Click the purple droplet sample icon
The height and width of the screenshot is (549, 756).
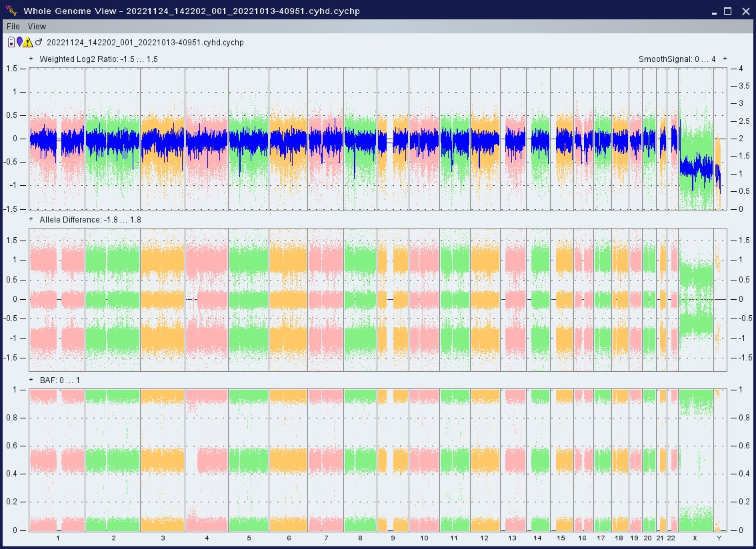click(20, 42)
